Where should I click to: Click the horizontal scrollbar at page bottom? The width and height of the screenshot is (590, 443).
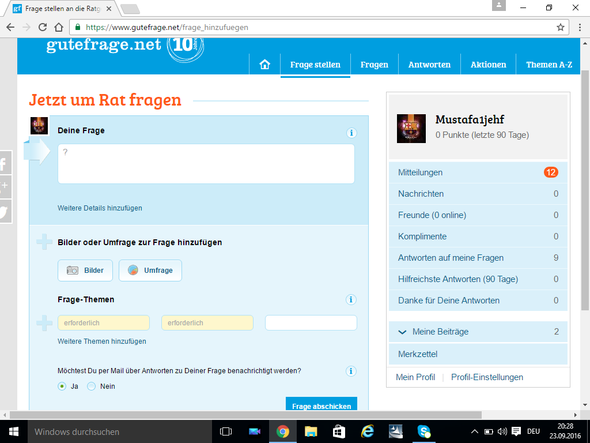(x=245, y=415)
